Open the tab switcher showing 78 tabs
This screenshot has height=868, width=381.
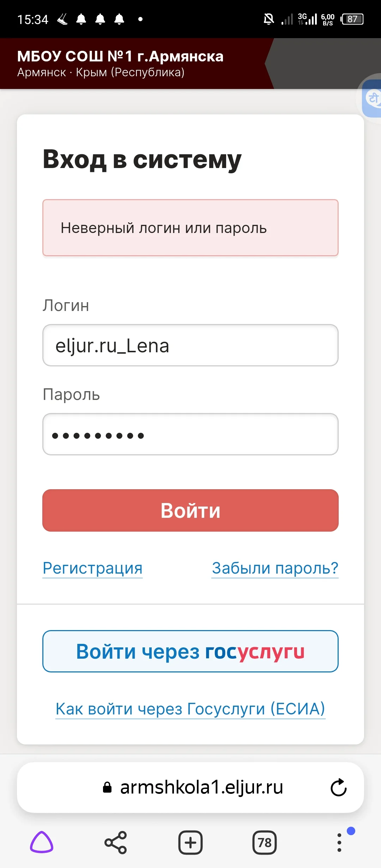click(265, 843)
